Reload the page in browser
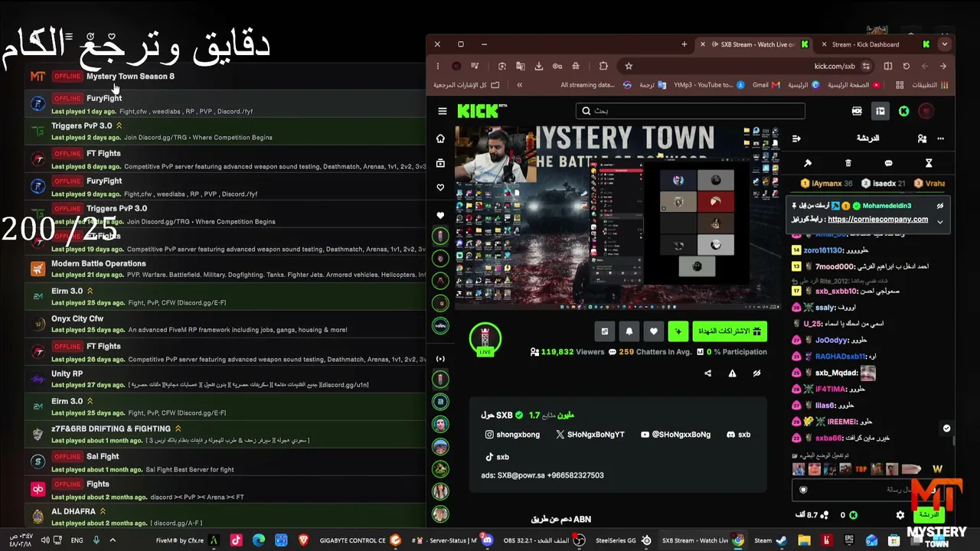 906,67
